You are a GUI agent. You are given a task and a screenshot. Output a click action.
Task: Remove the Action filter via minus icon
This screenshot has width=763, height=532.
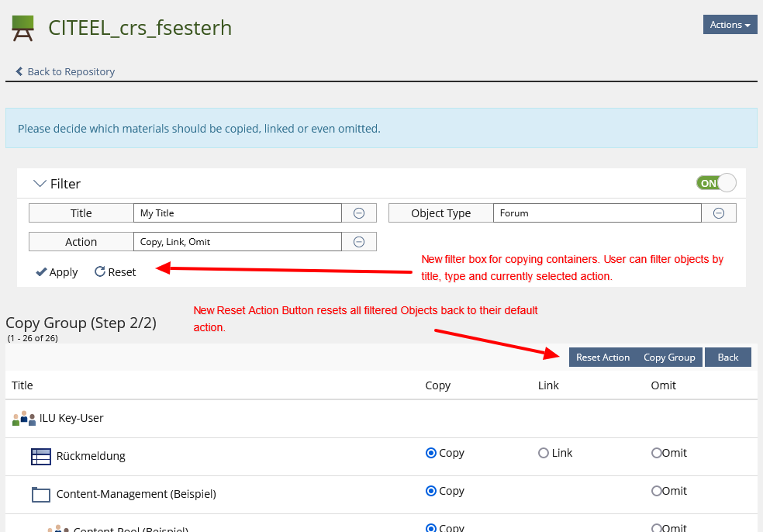[x=359, y=242]
